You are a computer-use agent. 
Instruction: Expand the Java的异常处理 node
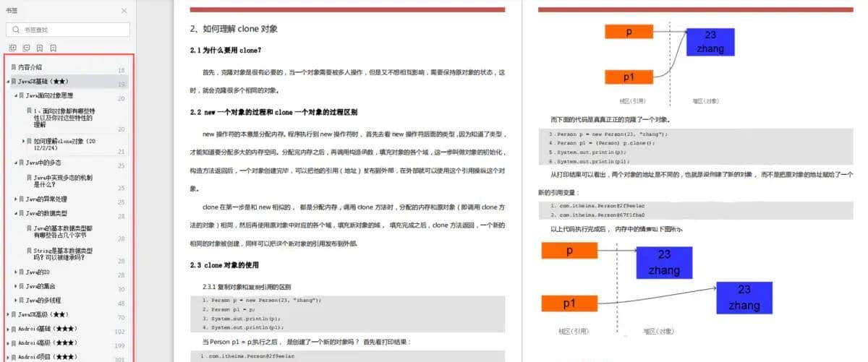15,199
